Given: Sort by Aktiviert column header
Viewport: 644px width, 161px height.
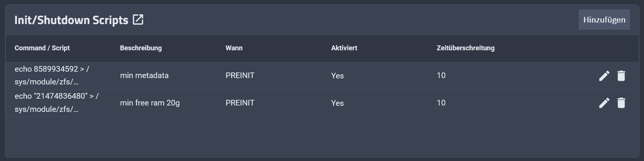Looking at the screenshot, I should tap(344, 48).
